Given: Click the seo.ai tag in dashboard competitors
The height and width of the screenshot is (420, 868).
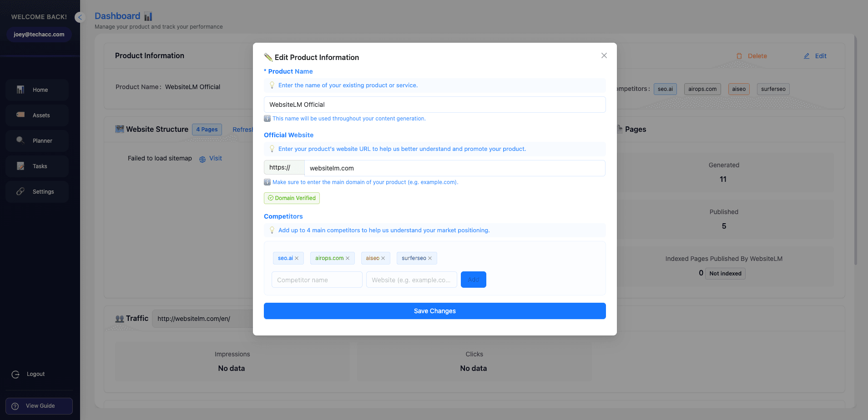Looking at the screenshot, I should click(665, 89).
